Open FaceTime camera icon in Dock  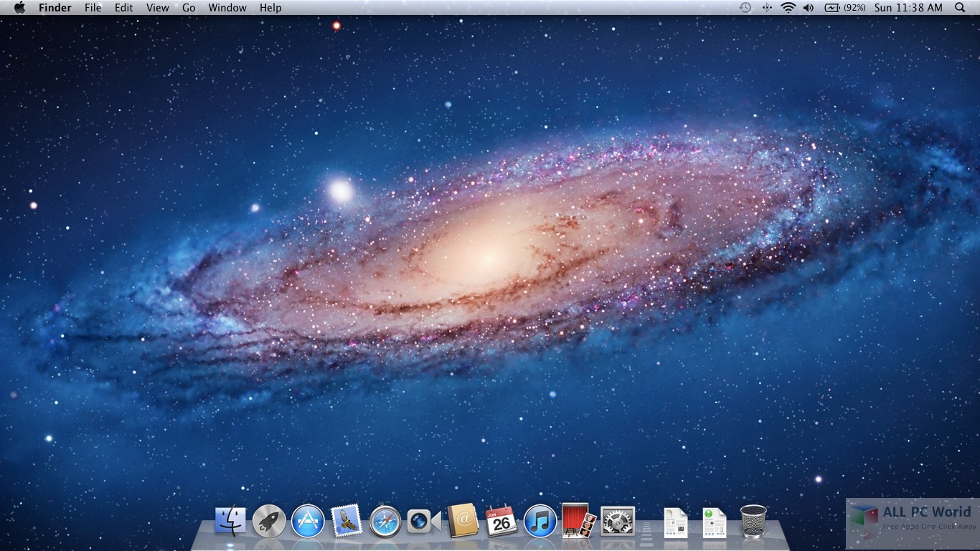[424, 521]
